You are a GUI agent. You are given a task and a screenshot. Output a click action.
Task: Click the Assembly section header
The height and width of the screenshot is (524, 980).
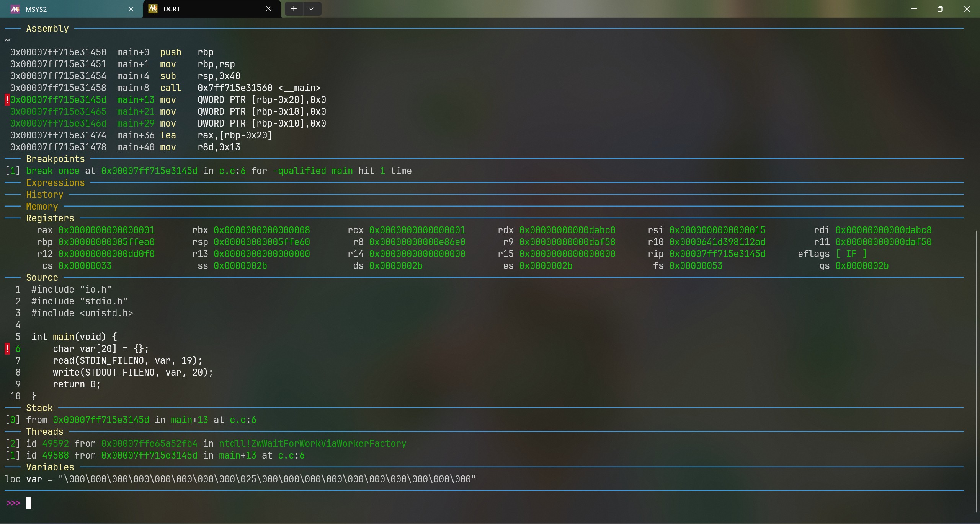point(47,29)
